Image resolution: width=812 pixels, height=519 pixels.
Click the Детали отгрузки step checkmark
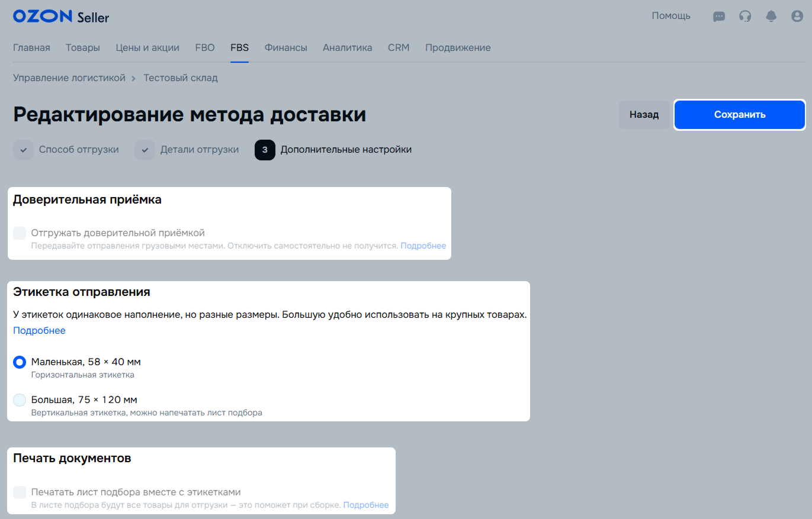point(145,150)
